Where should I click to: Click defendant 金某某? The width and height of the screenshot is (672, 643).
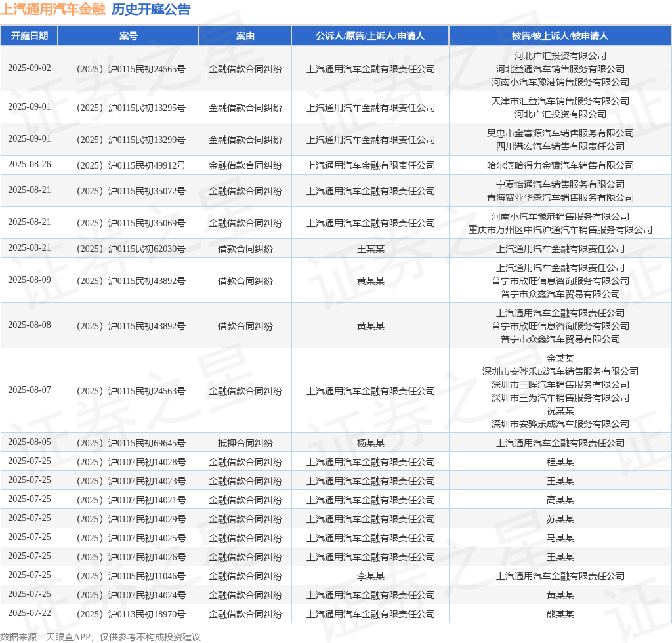coord(560,358)
